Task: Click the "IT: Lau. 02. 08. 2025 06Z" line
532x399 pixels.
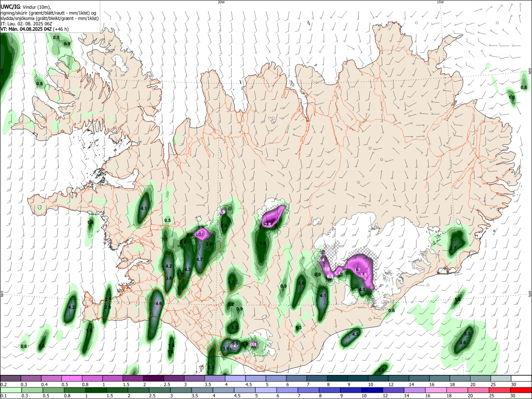Action: point(27,24)
